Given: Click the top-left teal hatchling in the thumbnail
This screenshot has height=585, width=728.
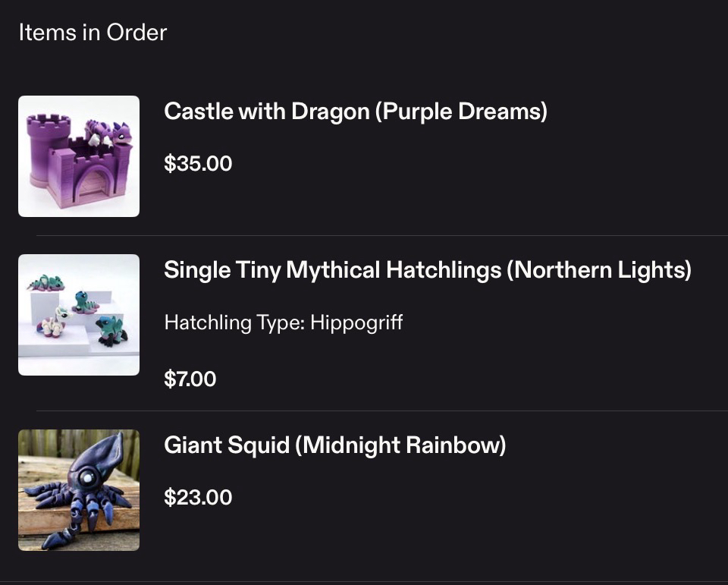Looking at the screenshot, I should pos(47,283).
